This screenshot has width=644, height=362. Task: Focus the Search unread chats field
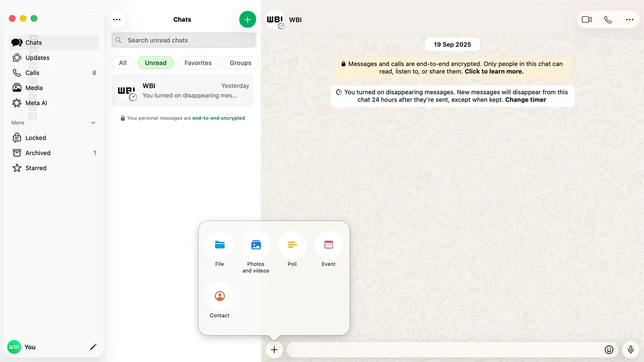[182, 40]
